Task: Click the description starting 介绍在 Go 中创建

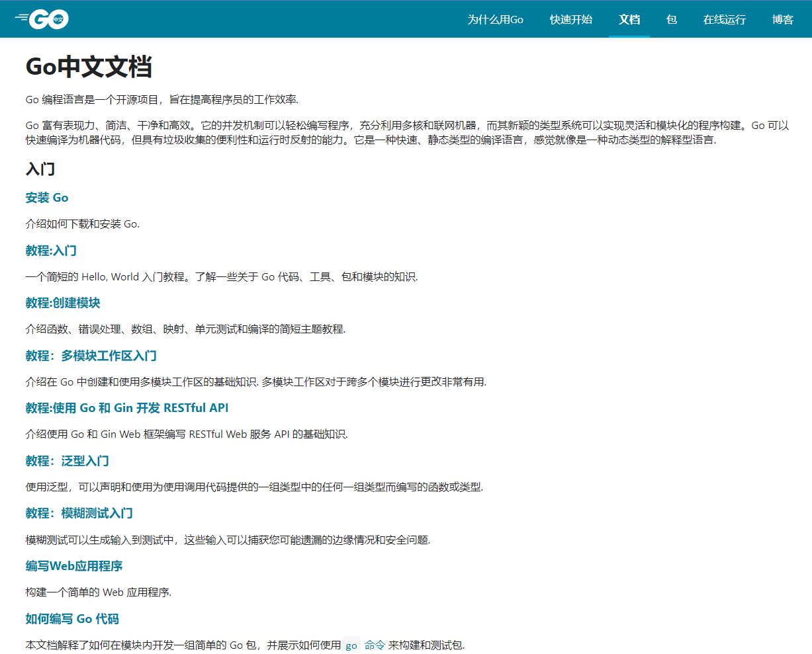Action: coord(256,382)
